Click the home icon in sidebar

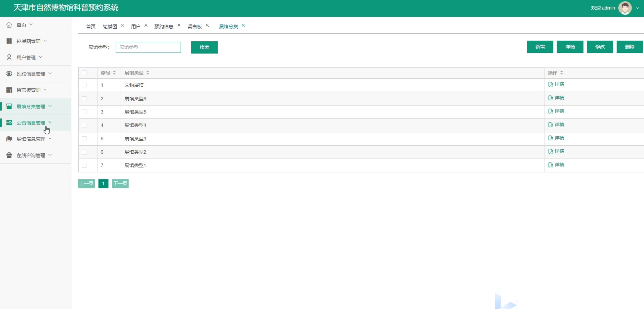click(x=9, y=25)
